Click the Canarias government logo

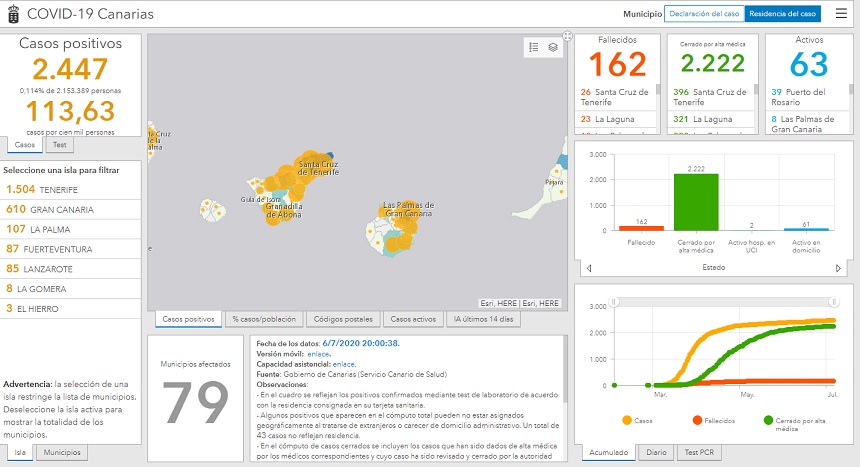(x=12, y=14)
